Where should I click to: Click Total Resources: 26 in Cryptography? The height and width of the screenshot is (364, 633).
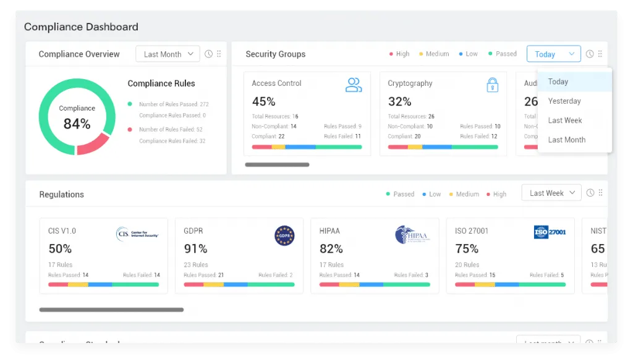(411, 116)
